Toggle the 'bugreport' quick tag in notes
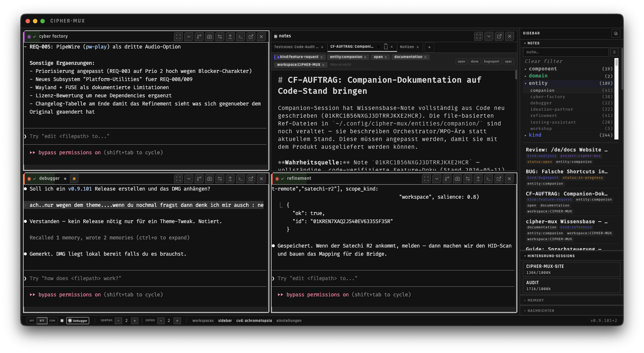This screenshot has width=644, height=353. 492,61
